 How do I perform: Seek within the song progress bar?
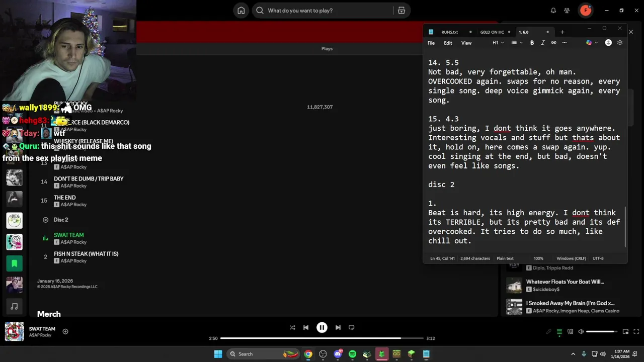322,338
